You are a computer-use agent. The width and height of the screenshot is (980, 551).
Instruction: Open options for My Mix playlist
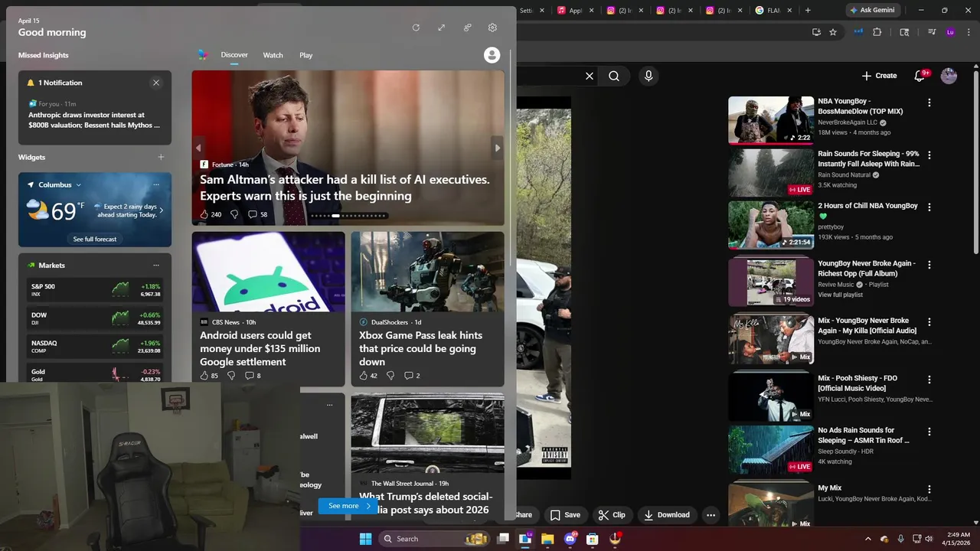coord(929,489)
